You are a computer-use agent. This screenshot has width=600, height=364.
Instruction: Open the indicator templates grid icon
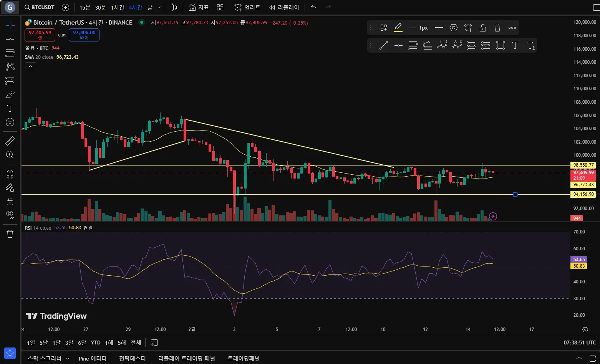pyautogui.click(x=220, y=7)
